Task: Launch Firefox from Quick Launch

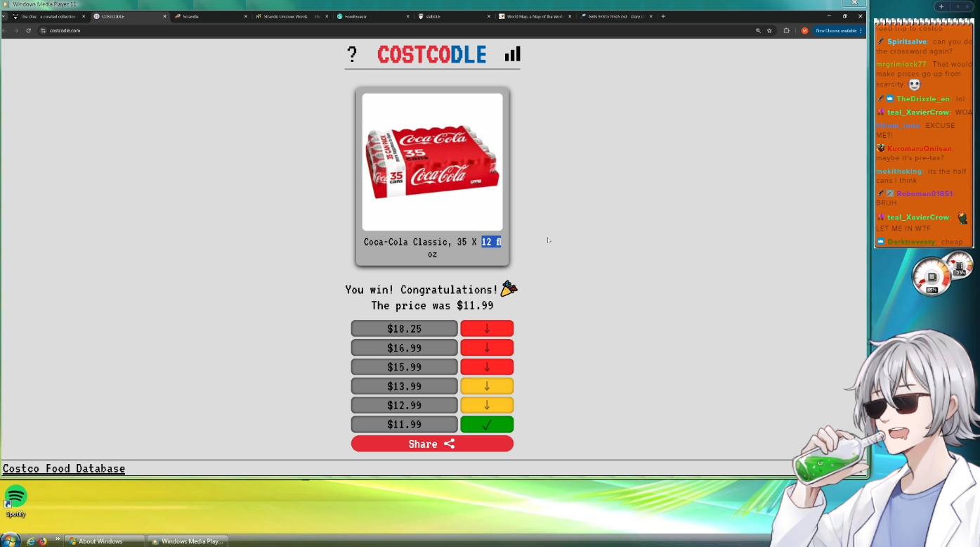Action: (42, 541)
